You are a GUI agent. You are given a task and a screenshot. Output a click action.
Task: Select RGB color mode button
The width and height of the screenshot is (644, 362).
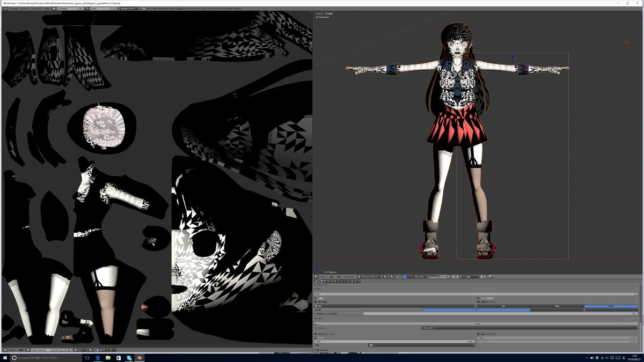pos(557,306)
